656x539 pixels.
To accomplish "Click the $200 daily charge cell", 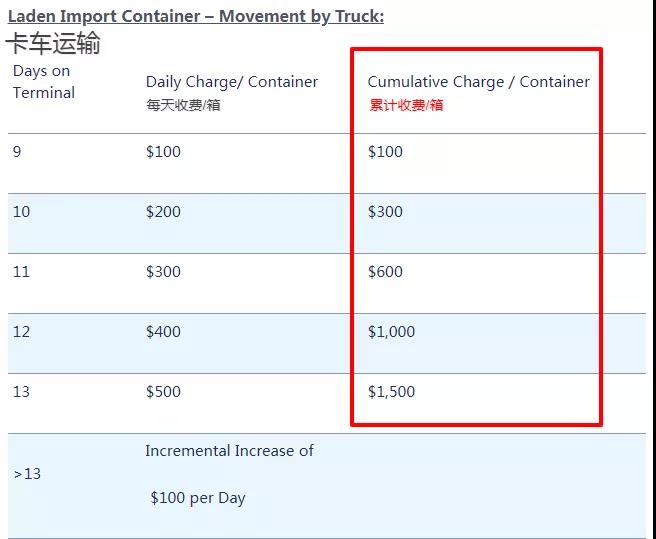I will [x=163, y=212].
